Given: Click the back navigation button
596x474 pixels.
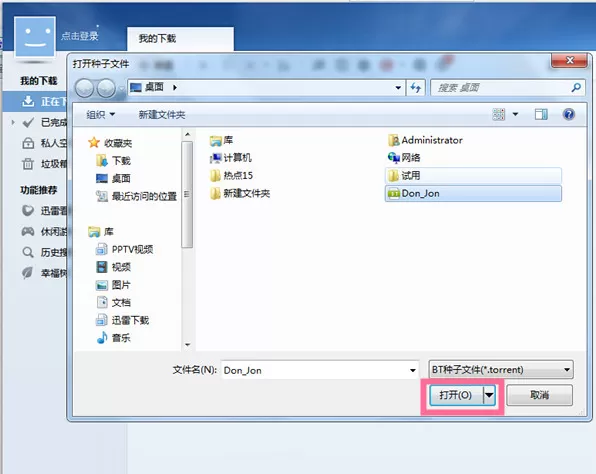Looking at the screenshot, I should 84,89.
